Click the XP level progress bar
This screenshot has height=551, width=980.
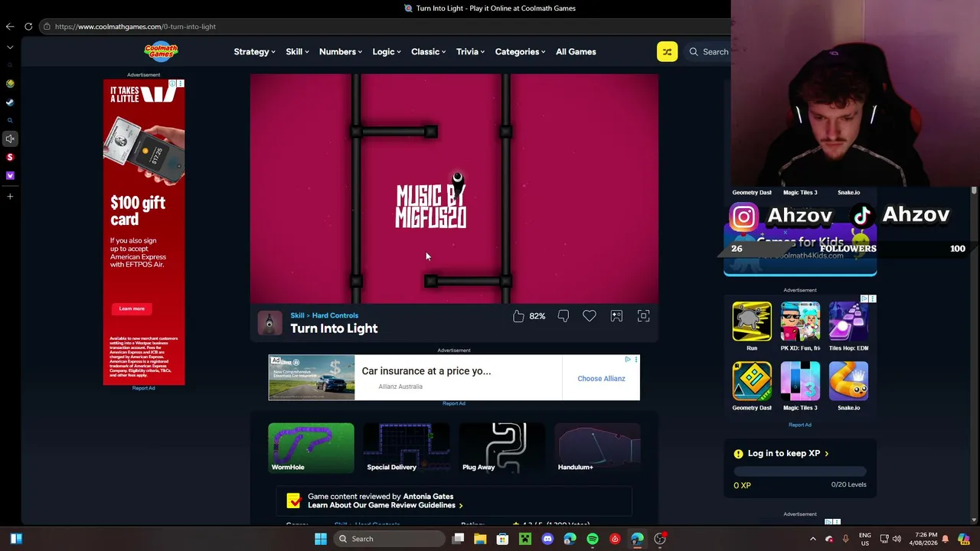(800, 471)
